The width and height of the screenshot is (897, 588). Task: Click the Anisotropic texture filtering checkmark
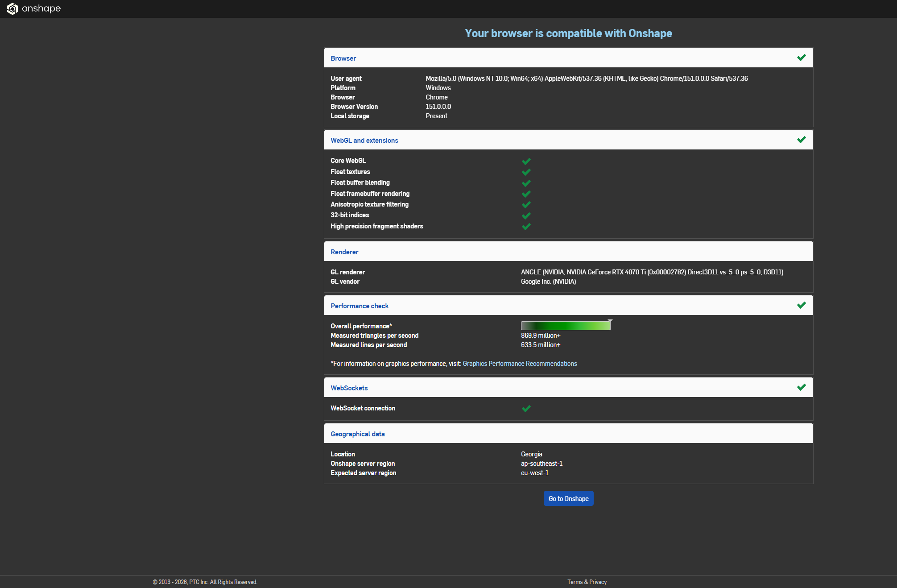526,205
